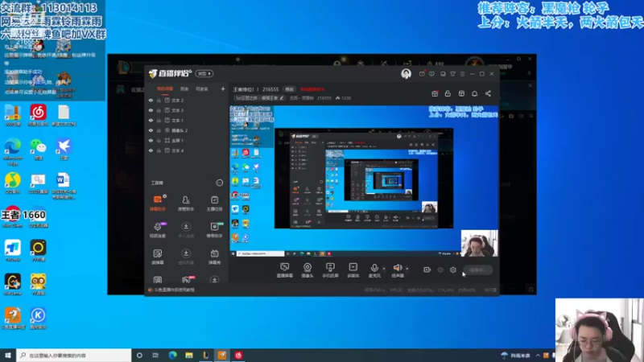Switch to the third scene tab
644x362 pixels.
202,88
